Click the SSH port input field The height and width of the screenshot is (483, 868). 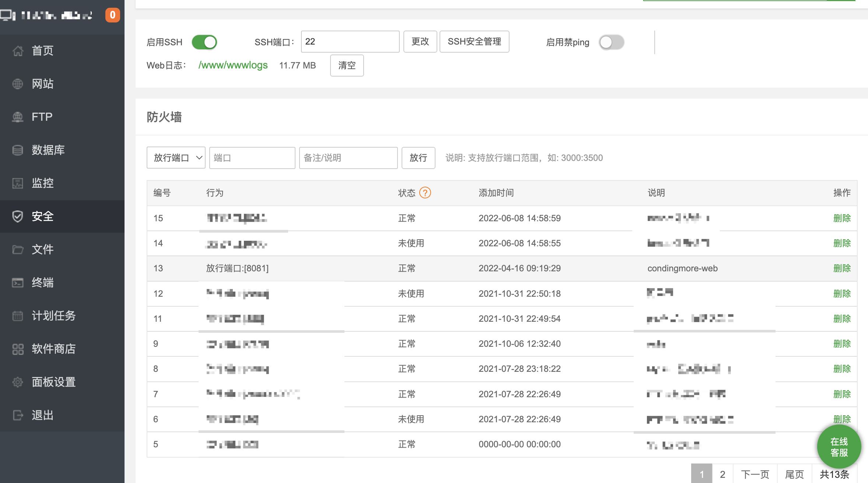(350, 42)
